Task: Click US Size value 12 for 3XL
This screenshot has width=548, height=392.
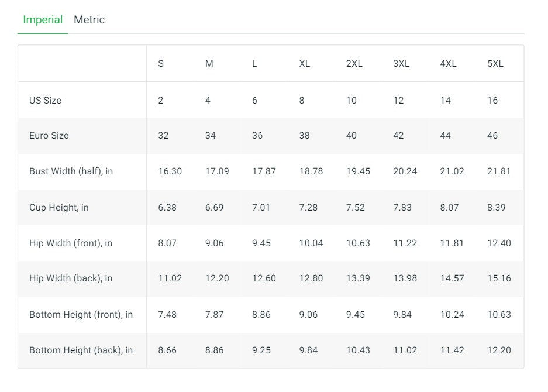Action: (398, 100)
